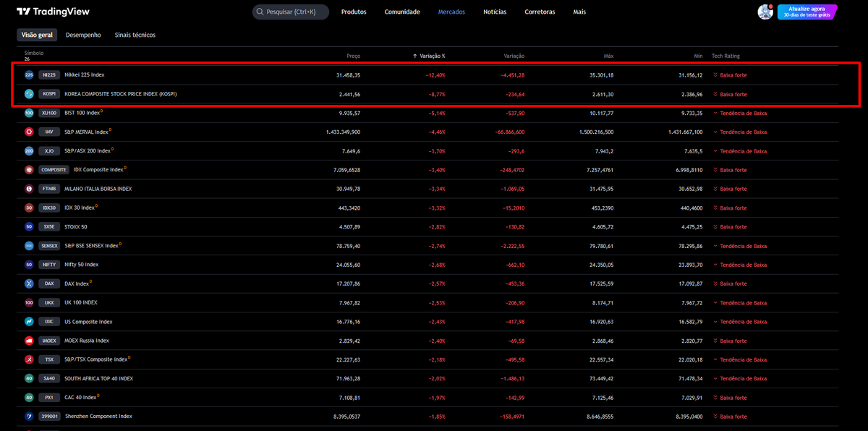Click the S&P/TSX Composite icon
The image size is (868, 431).
pos(29,359)
